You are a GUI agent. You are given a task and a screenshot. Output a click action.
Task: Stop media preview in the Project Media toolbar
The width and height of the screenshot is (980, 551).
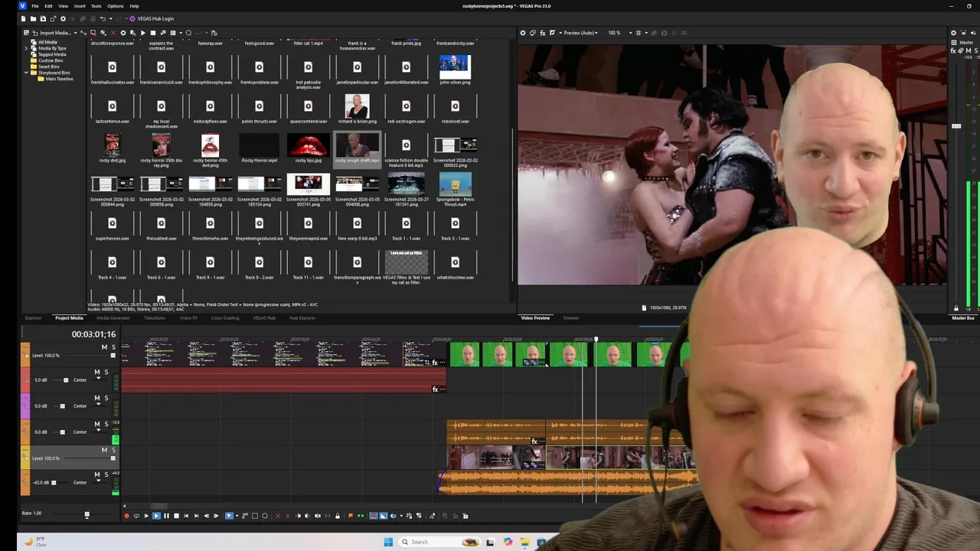(152, 33)
